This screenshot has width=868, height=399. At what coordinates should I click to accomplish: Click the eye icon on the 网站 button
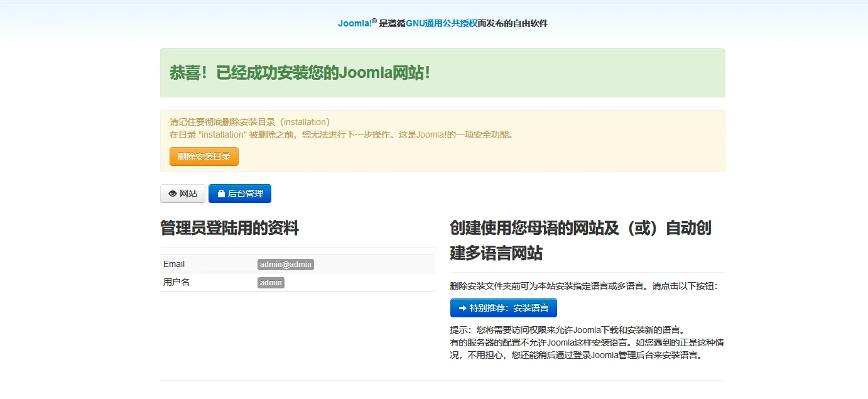(x=173, y=194)
